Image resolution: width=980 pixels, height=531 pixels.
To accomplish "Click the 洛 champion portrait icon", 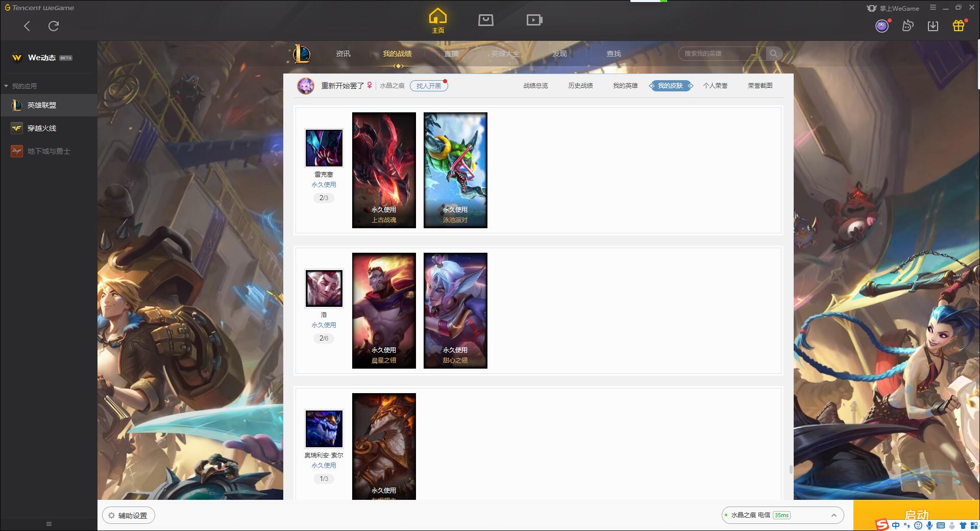I will tap(324, 288).
